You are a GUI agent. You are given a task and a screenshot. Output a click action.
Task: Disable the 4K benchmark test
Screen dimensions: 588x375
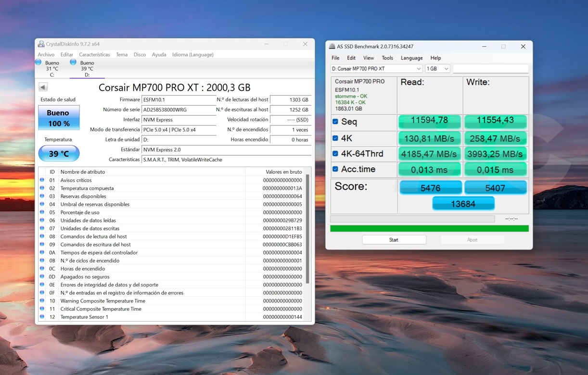[x=335, y=138]
